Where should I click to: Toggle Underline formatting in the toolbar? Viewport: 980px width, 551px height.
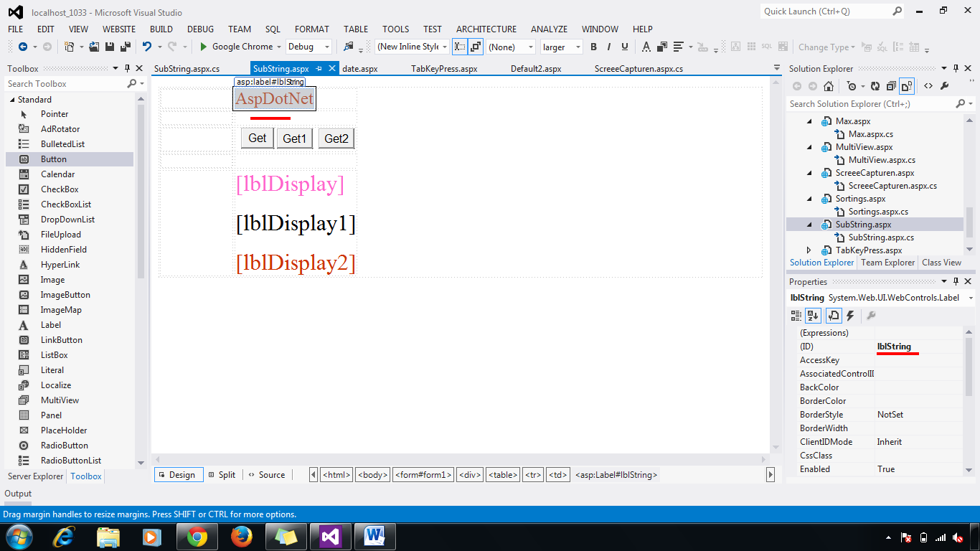click(624, 46)
